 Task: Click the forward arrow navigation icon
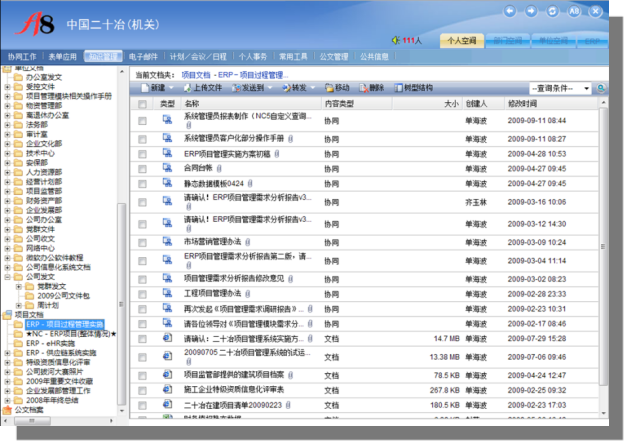(x=531, y=11)
